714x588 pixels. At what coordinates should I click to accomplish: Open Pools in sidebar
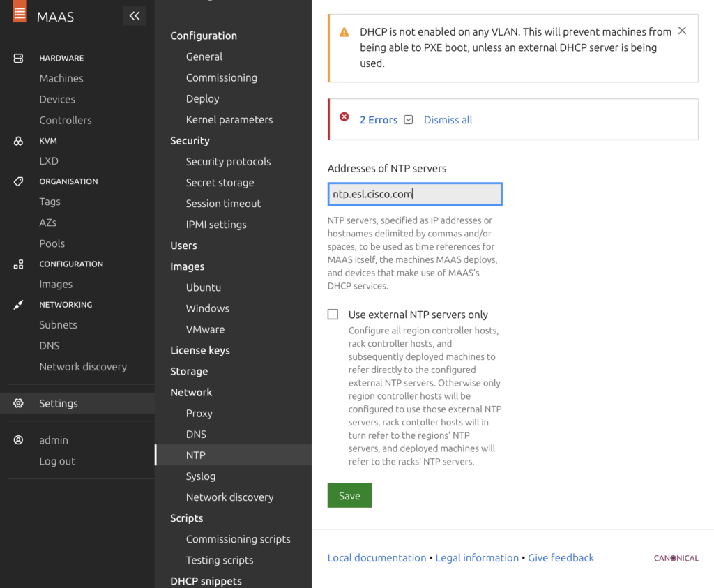(x=52, y=243)
